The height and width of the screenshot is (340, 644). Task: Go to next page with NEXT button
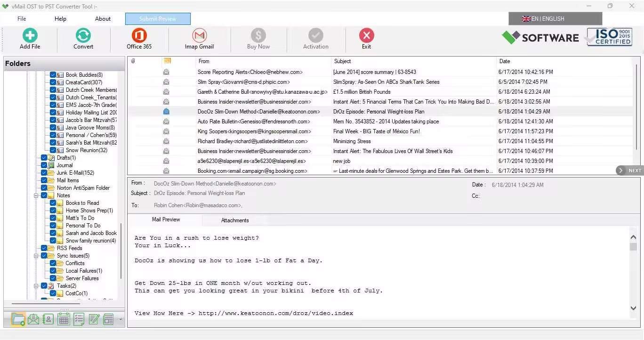click(629, 170)
